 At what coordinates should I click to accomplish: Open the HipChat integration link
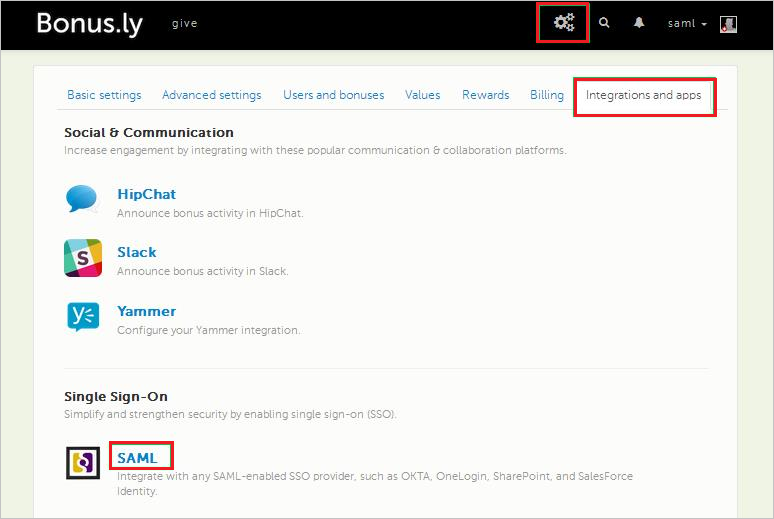pyautogui.click(x=147, y=194)
